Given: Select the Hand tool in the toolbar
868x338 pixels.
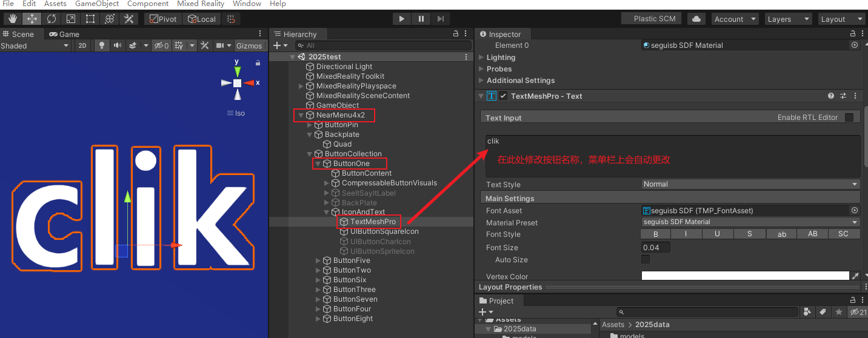Looking at the screenshot, I should [x=12, y=19].
